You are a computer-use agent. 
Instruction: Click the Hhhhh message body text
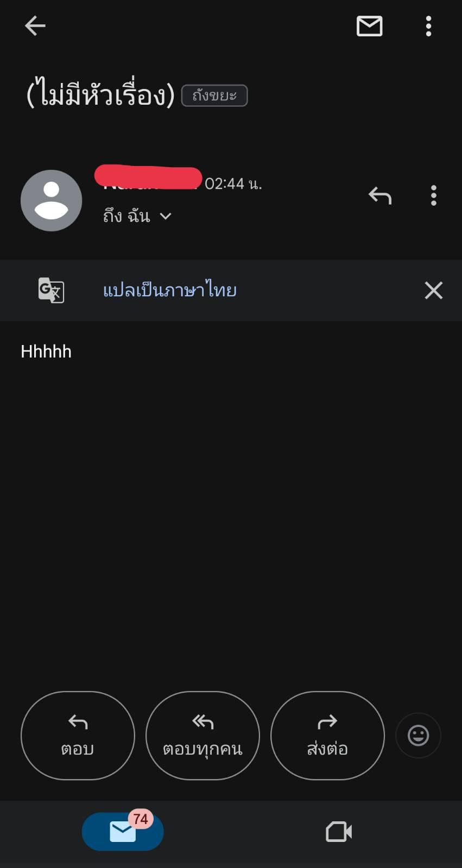pyautogui.click(x=46, y=352)
